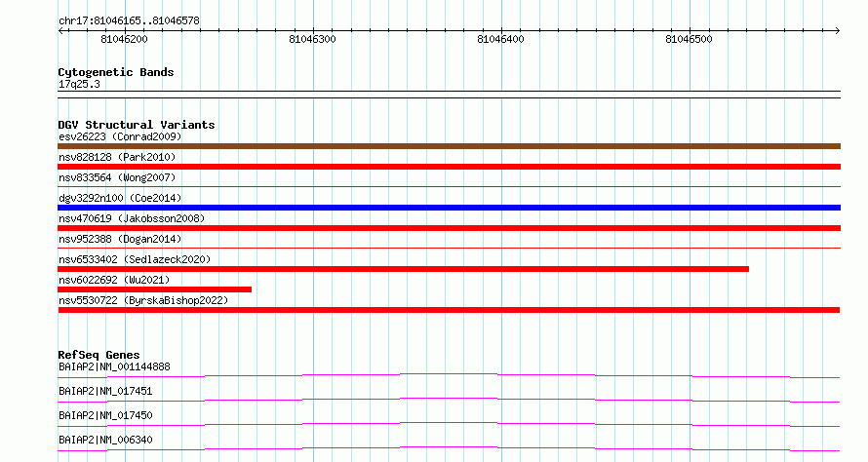Click ruler position label 81046300

(313, 39)
